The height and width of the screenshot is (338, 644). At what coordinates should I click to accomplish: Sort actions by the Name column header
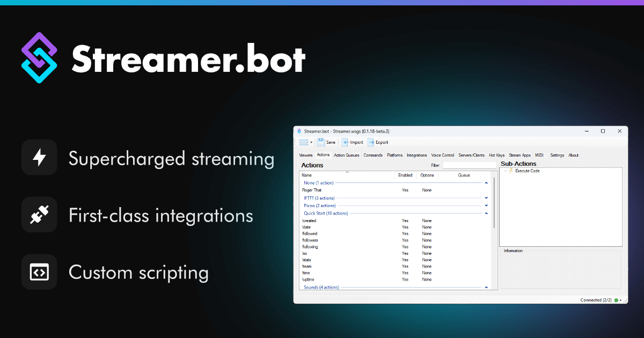[x=306, y=175]
